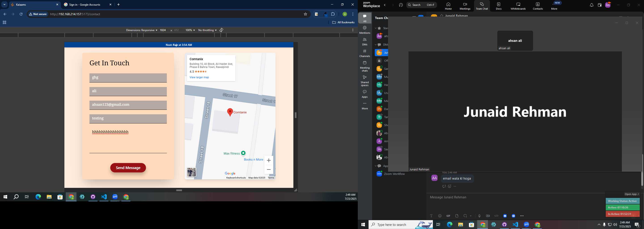644x229 pixels.
Task: Click composer three-dots more options
Action: click(522, 216)
